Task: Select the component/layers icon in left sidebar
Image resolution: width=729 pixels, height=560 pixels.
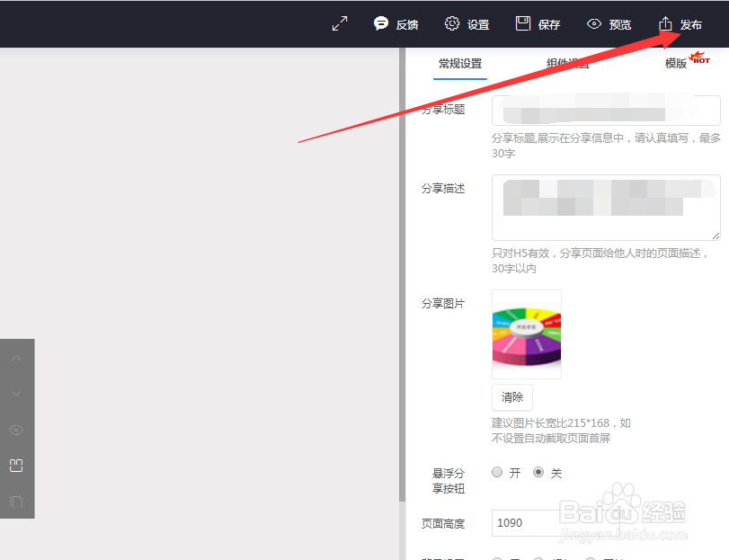Action: 16,465
